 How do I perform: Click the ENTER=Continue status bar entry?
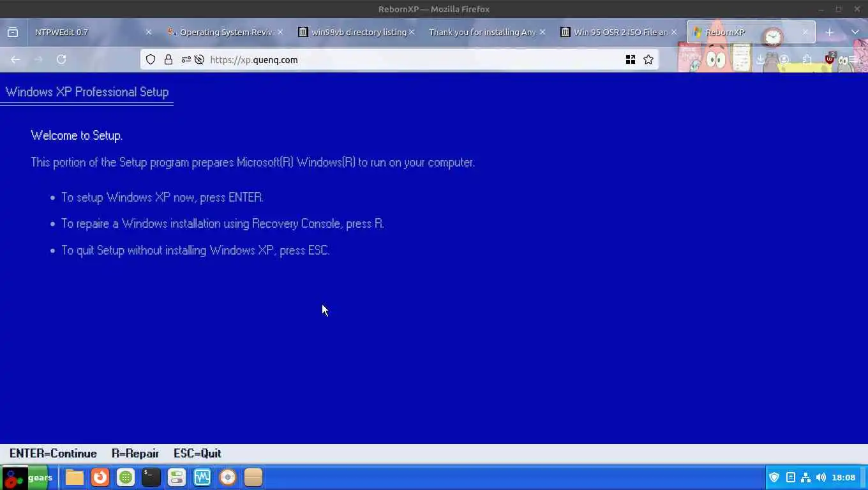click(53, 454)
